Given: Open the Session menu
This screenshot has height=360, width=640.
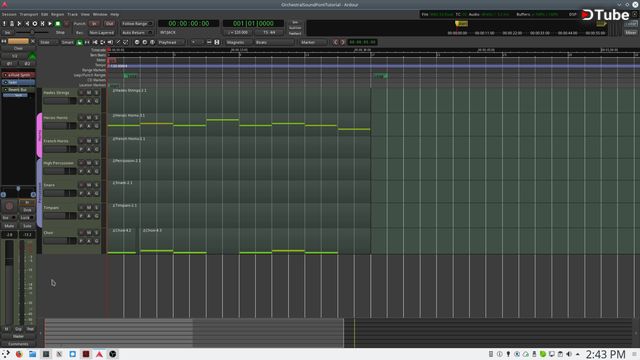Looking at the screenshot, I should click(x=9, y=14).
